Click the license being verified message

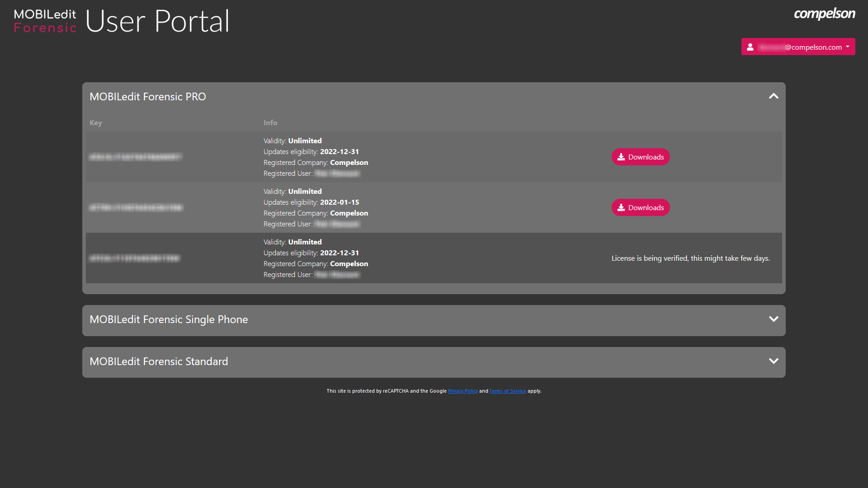click(690, 258)
